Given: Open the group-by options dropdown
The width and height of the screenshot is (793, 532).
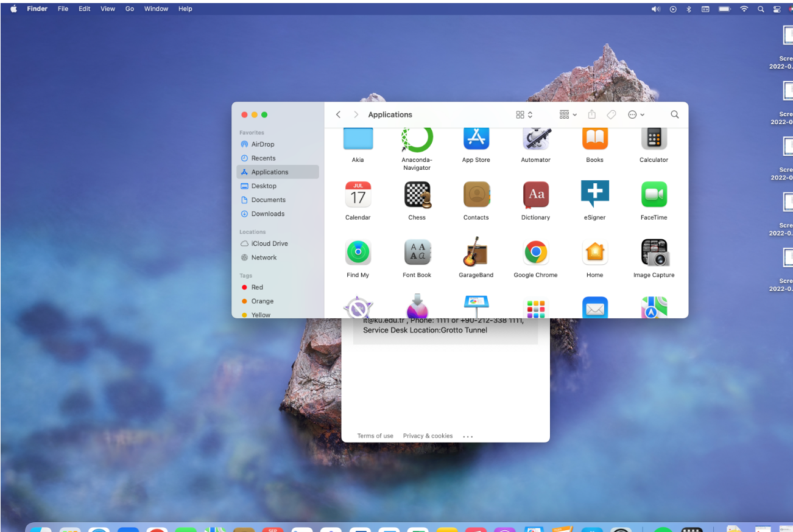Looking at the screenshot, I should [x=568, y=114].
